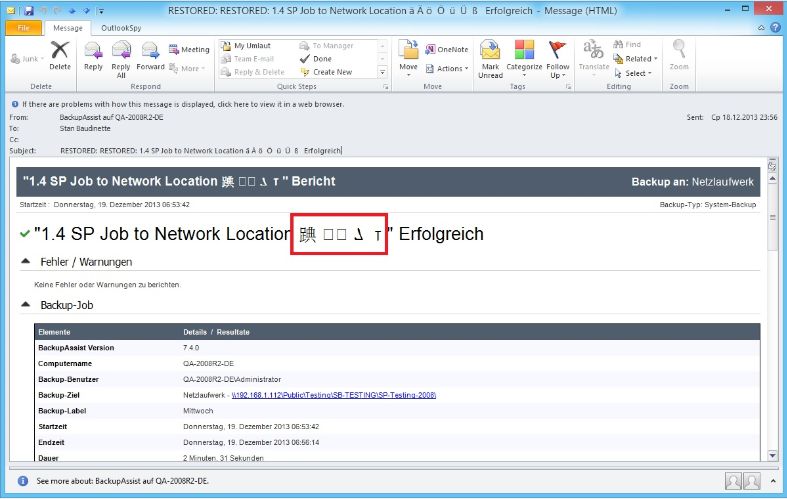The height and width of the screenshot is (499, 787).
Task: Open the More respond options
Action: click(187, 68)
